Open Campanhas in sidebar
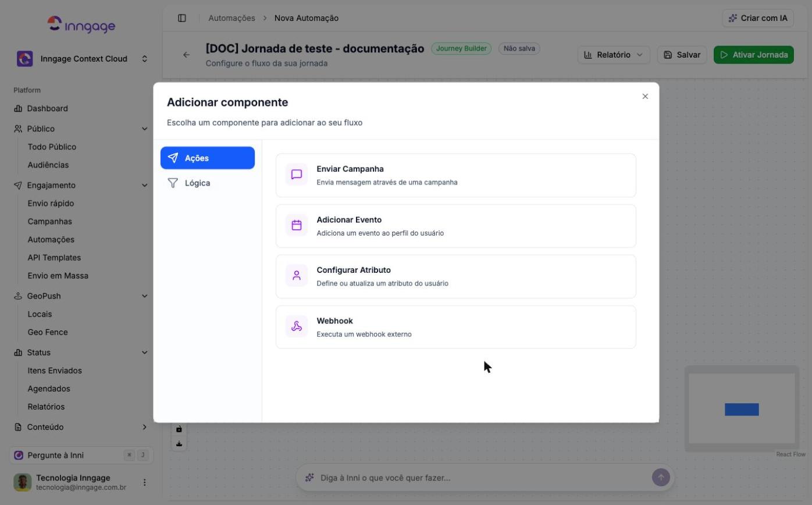Viewport: 812px width, 505px height. click(49, 221)
